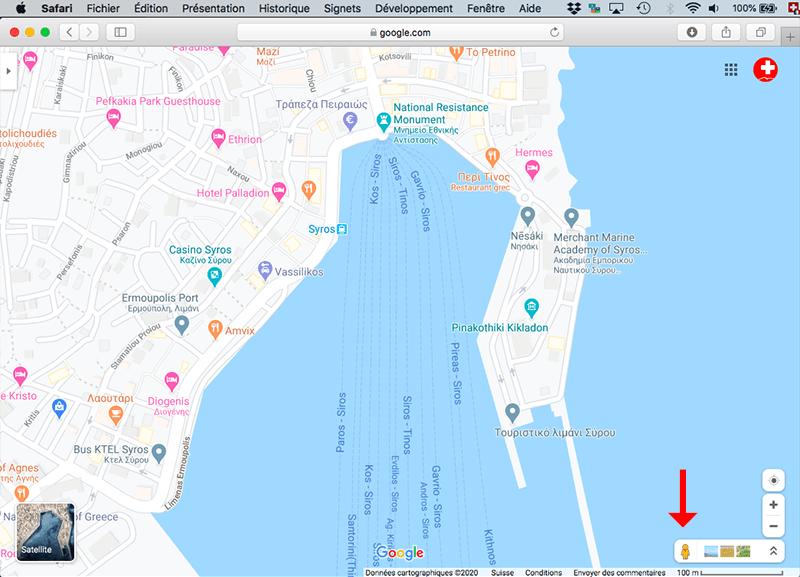Zoom in on the map
800x577 pixels.
[773, 505]
